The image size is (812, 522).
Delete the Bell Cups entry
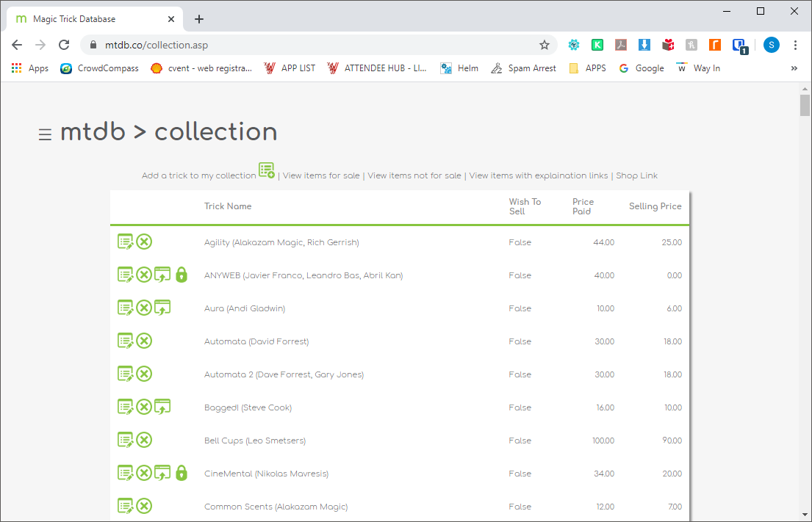point(144,440)
